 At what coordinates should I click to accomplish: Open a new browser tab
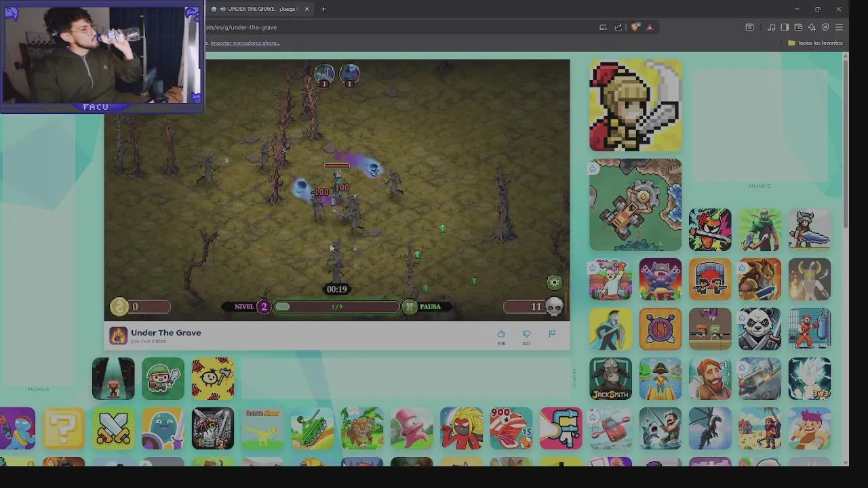click(323, 9)
